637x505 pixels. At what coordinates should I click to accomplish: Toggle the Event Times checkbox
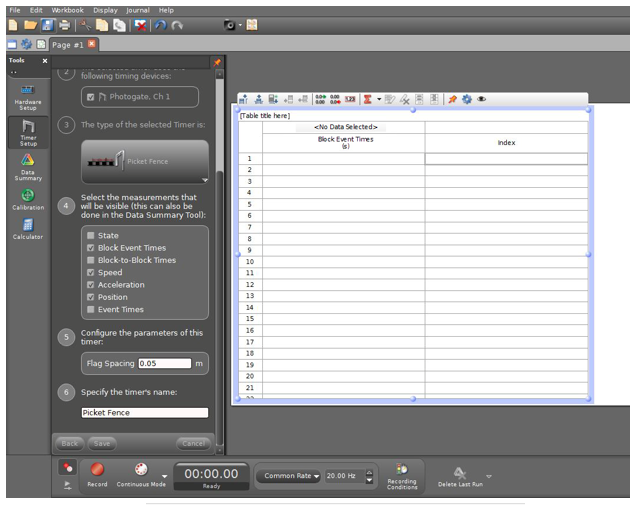coord(90,309)
